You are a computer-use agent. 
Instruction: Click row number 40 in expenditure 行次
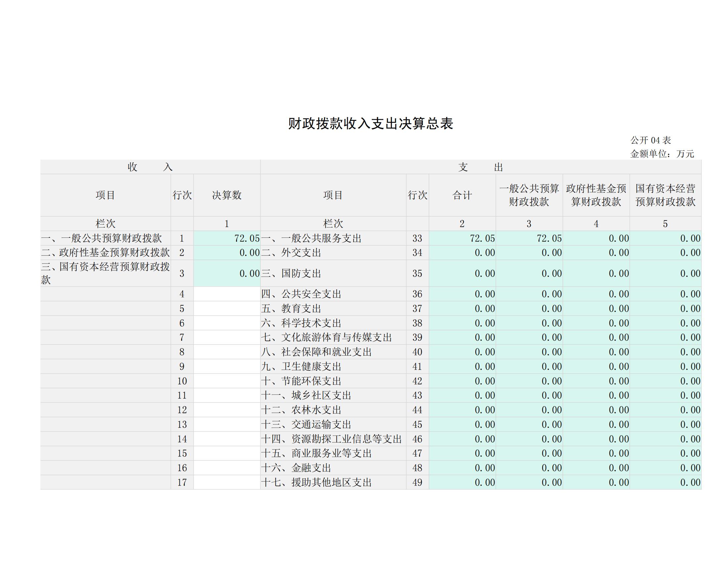tap(417, 352)
